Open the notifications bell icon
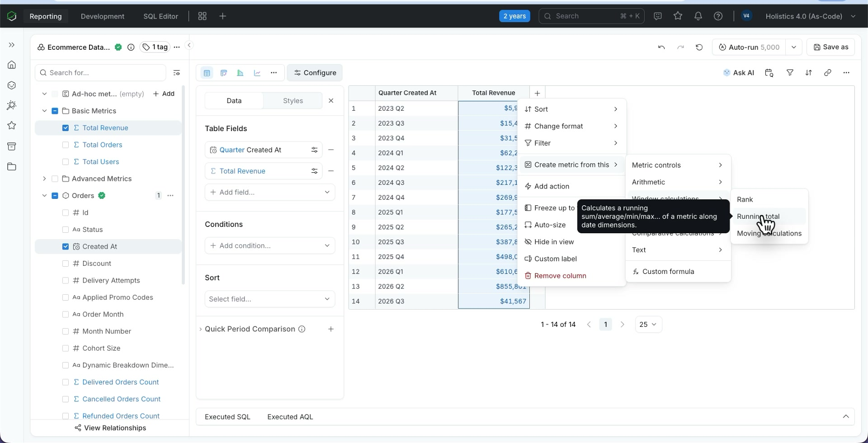Viewport: 868px width, 443px height. click(x=698, y=16)
